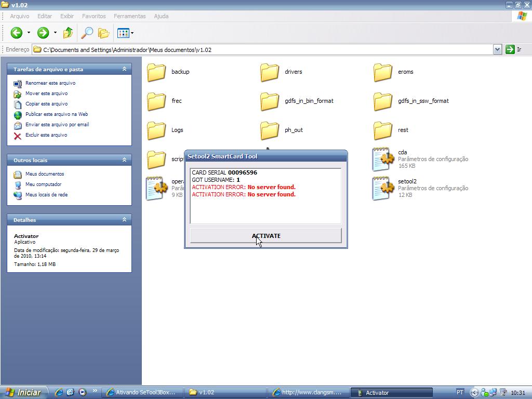Expand quick launch overflow chevron

[x=95, y=391]
